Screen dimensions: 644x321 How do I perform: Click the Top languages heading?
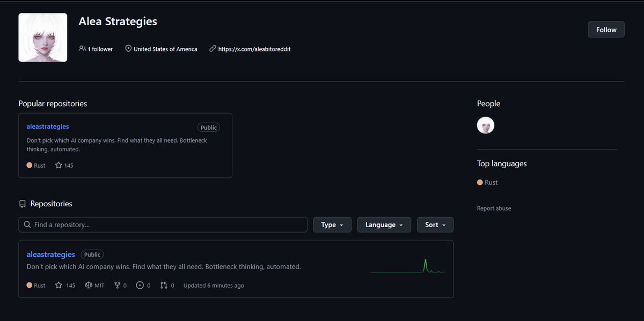pos(502,163)
